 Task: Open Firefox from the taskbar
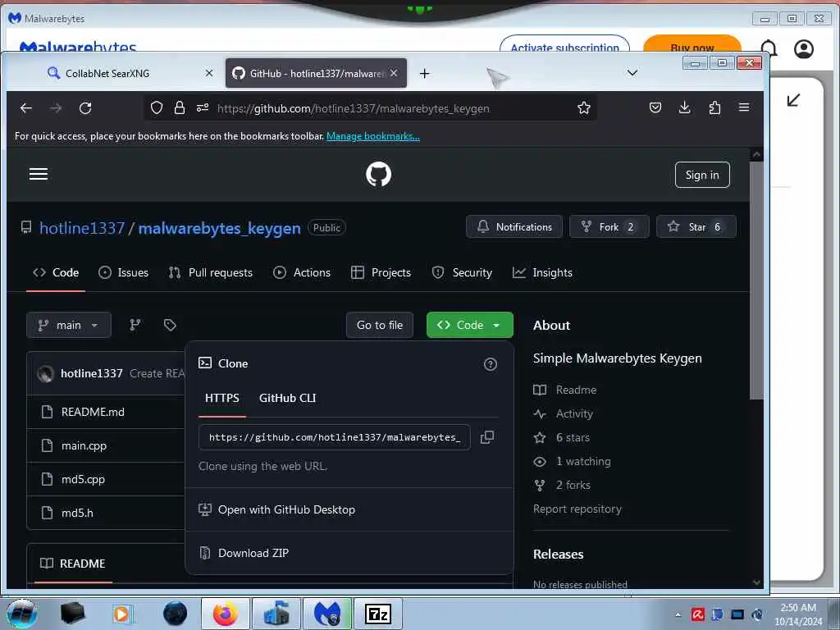(226, 614)
